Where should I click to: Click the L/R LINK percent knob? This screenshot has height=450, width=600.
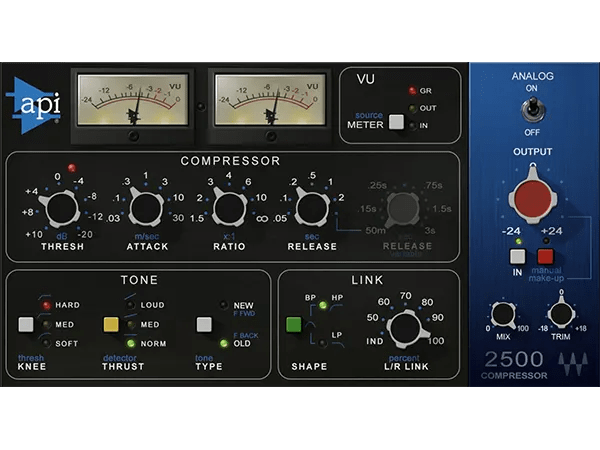pos(407,328)
